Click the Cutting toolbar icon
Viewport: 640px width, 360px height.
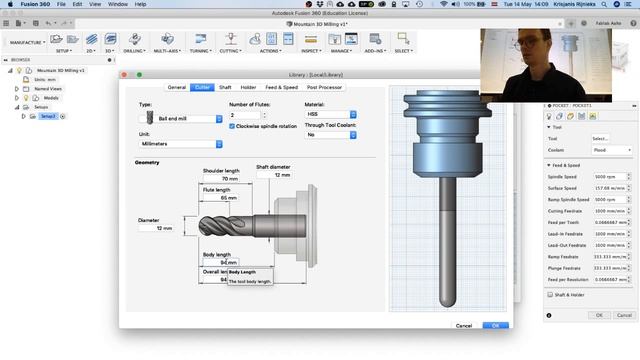tap(231, 39)
